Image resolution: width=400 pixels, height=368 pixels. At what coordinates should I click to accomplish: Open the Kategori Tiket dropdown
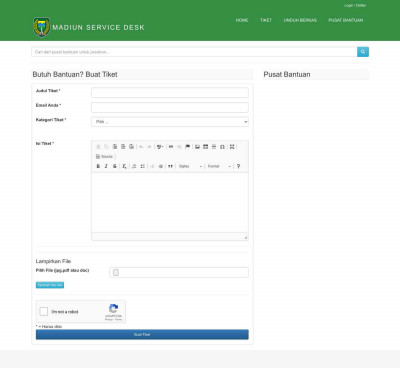(170, 122)
